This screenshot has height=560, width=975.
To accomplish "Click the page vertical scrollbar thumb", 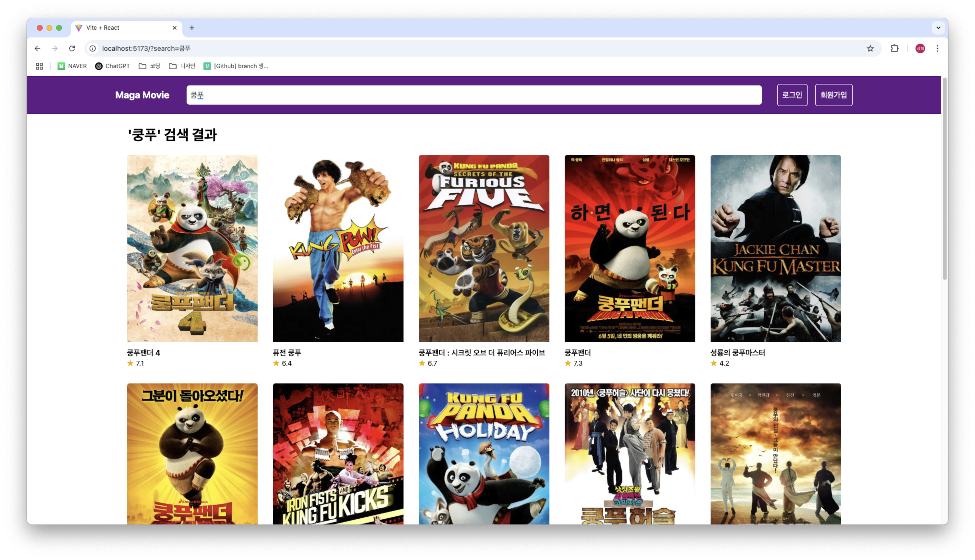I will coord(944,179).
